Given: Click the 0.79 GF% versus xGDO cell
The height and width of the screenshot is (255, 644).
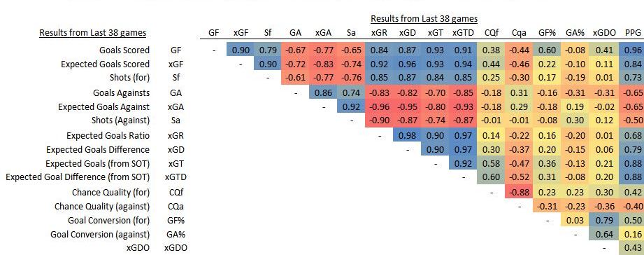Looking at the screenshot, I should coord(604,220).
